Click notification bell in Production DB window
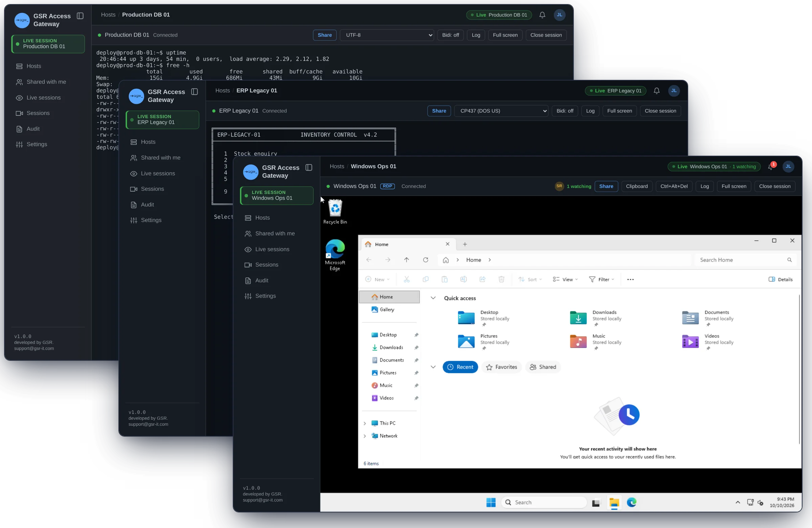The width and height of the screenshot is (812, 528). 542,15
